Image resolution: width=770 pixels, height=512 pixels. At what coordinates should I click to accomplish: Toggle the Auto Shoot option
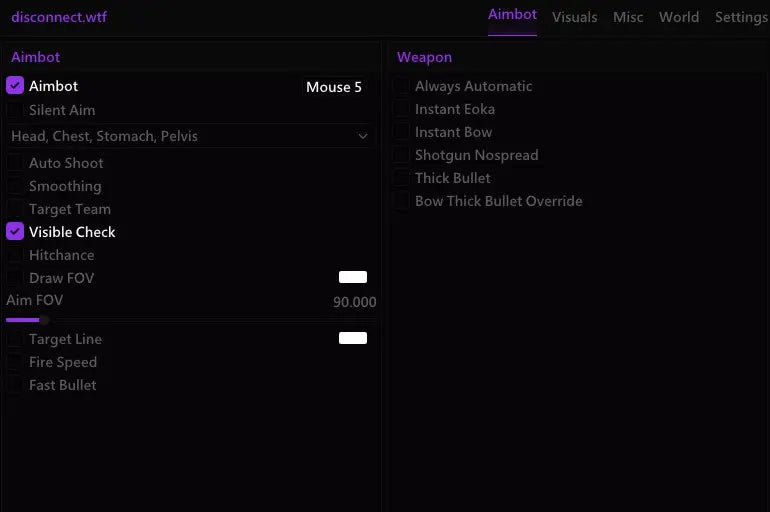point(15,163)
